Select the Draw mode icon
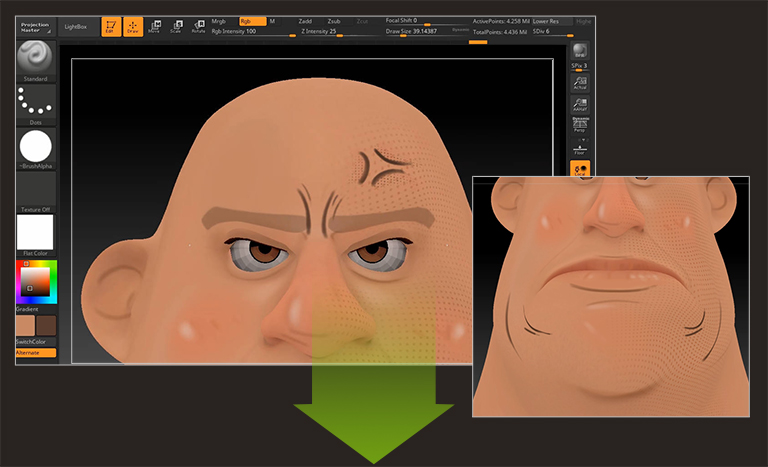768x467 pixels. point(132,27)
